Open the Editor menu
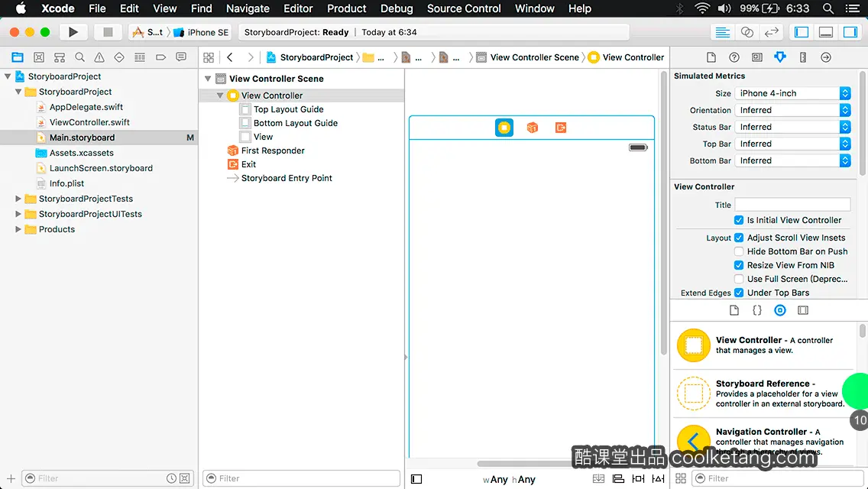The image size is (868, 489). pyautogui.click(x=298, y=8)
